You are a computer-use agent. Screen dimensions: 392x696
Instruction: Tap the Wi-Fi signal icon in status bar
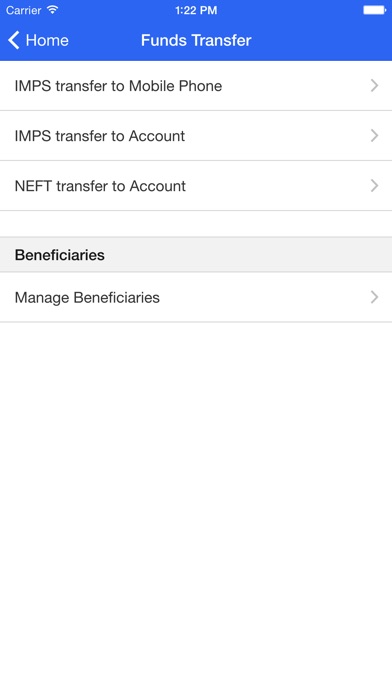click(x=52, y=10)
